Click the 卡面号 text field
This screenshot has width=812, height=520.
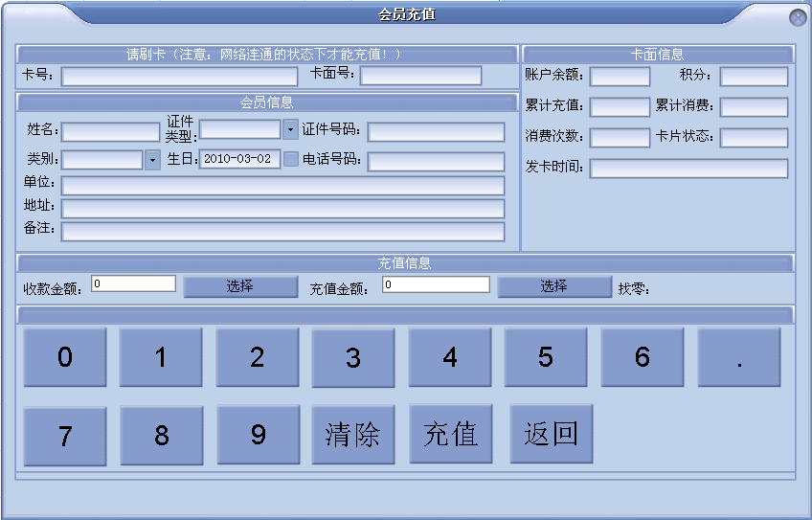420,77
